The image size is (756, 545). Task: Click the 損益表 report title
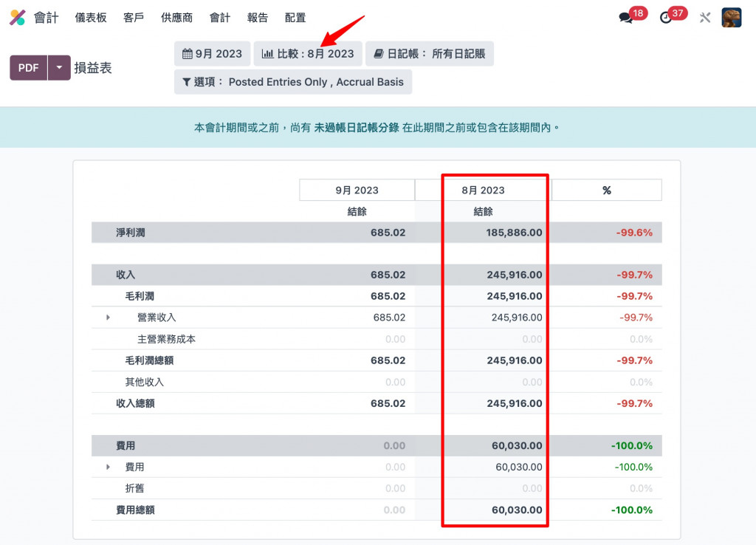point(93,68)
